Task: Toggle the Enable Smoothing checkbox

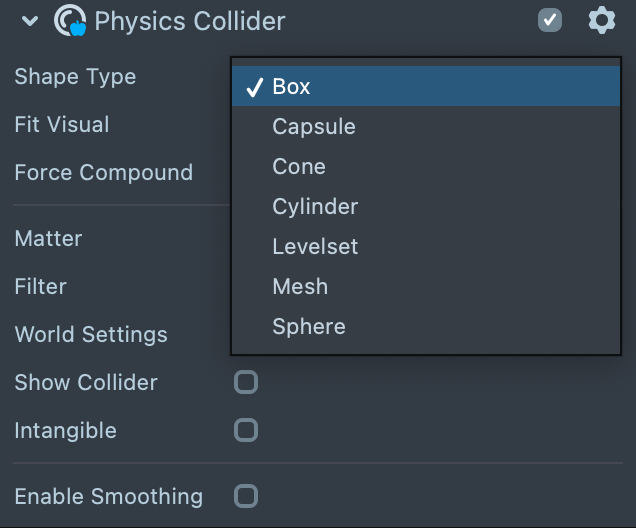Action: [245, 496]
